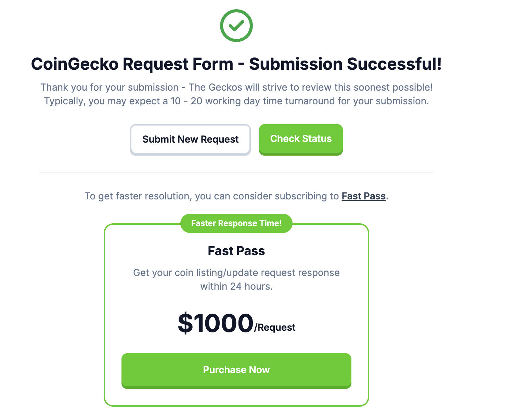Select the Fast Pass pricing card
The width and height of the screenshot is (516, 420).
[x=236, y=315]
